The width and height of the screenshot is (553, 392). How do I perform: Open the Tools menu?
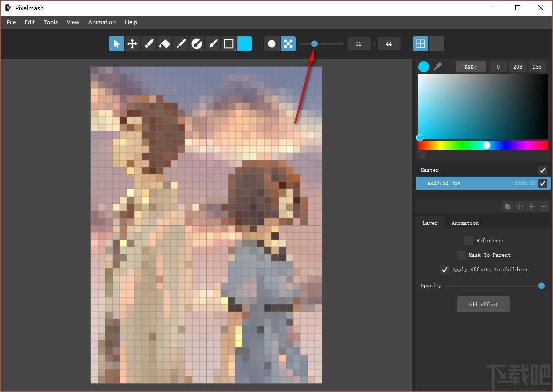(x=51, y=22)
